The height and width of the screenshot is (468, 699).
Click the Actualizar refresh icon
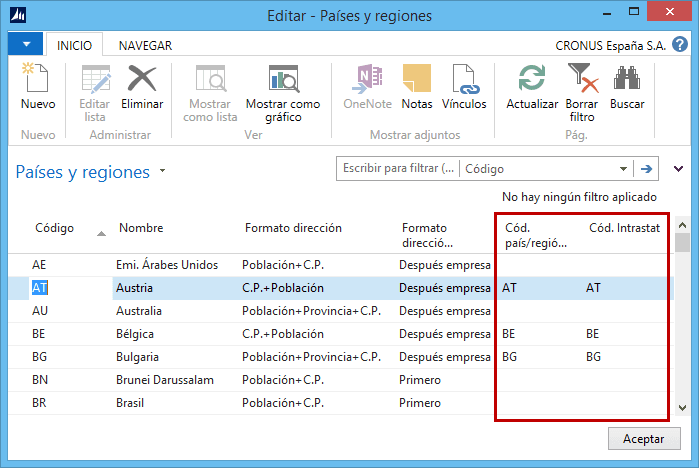(531, 78)
